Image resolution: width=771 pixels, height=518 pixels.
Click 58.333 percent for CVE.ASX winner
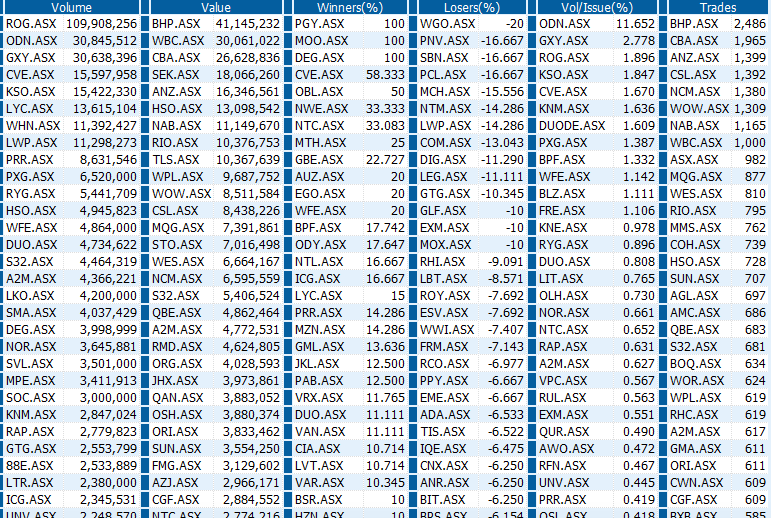(386, 75)
